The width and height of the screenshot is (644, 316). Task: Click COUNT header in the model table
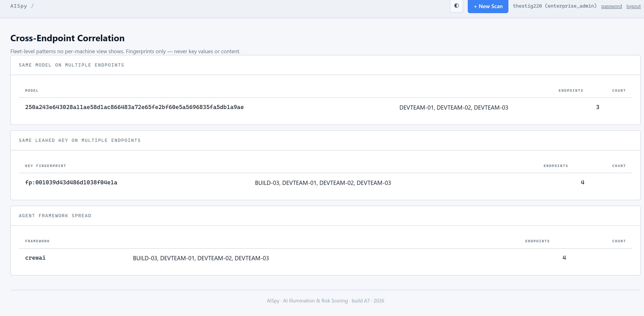point(619,90)
